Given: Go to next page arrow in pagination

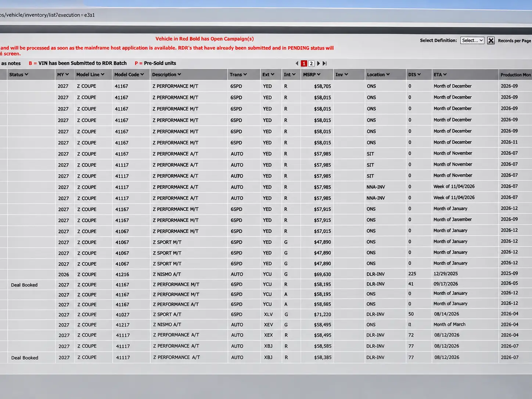Looking at the screenshot, I should 319,63.
